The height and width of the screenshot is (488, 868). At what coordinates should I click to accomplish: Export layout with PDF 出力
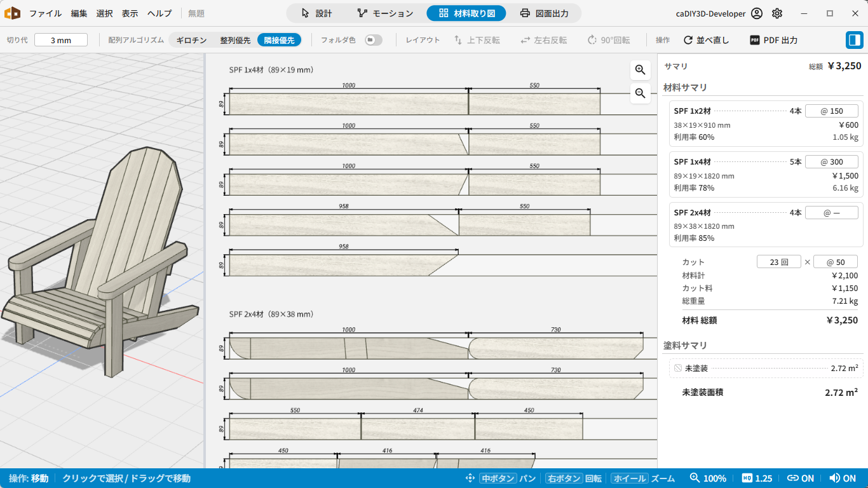(x=774, y=40)
